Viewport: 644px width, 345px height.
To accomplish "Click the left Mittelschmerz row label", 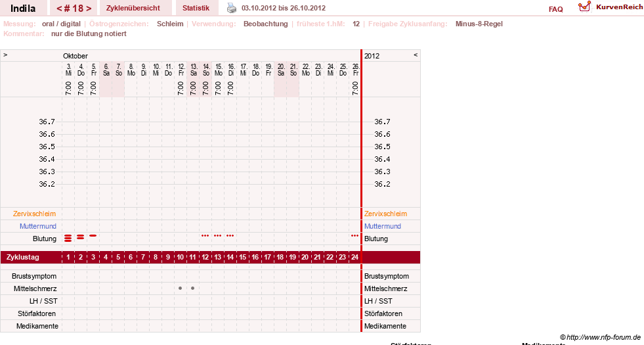I will 35,288.
